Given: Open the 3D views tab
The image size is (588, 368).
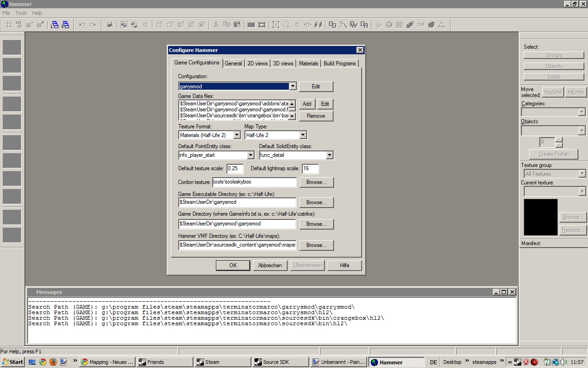Looking at the screenshot, I should 283,63.
